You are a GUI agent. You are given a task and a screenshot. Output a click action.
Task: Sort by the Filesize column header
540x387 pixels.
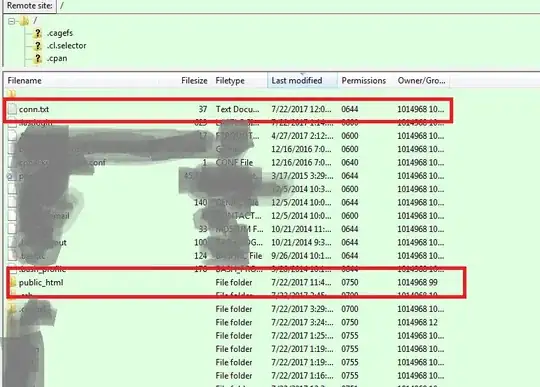[185, 81]
